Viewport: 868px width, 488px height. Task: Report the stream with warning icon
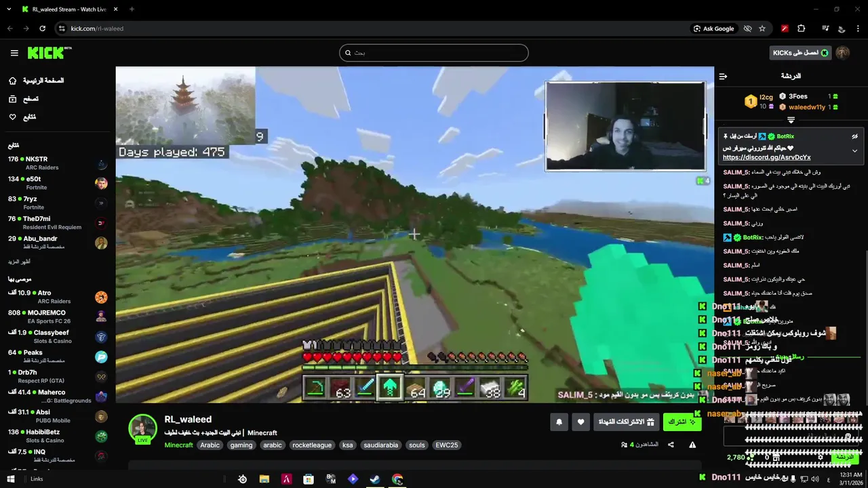coord(692,445)
